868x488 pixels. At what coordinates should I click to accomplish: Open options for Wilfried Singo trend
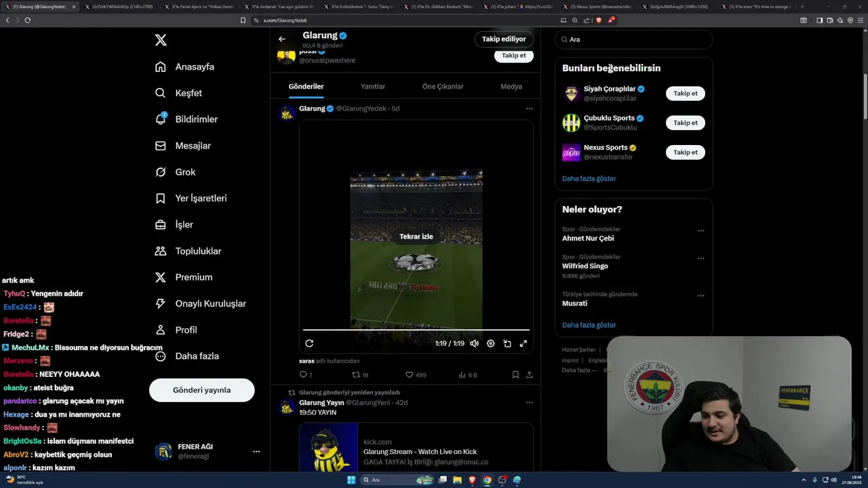(701, 258)
